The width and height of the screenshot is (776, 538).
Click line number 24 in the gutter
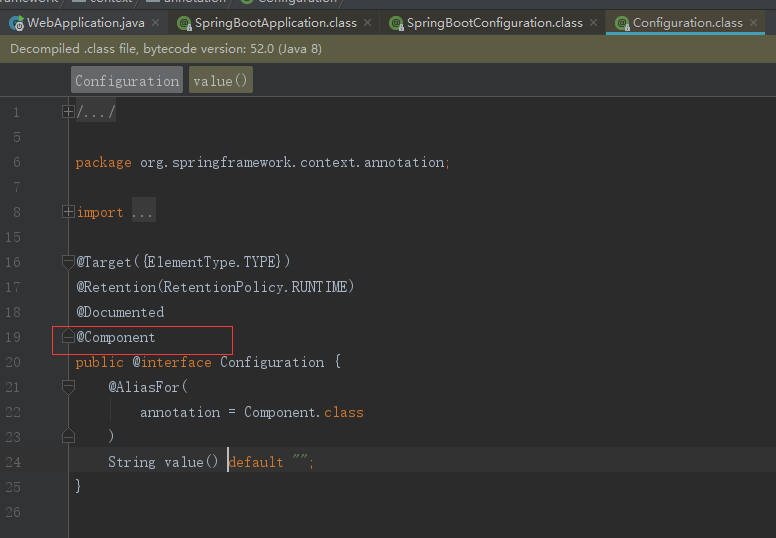pos(13,462)
